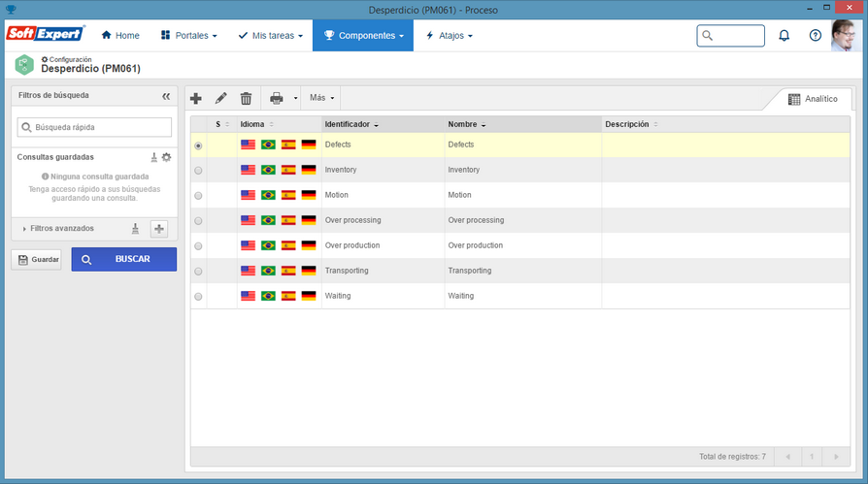Open the Portales menu
Screen dimensions: 868x484
[188, 35]
